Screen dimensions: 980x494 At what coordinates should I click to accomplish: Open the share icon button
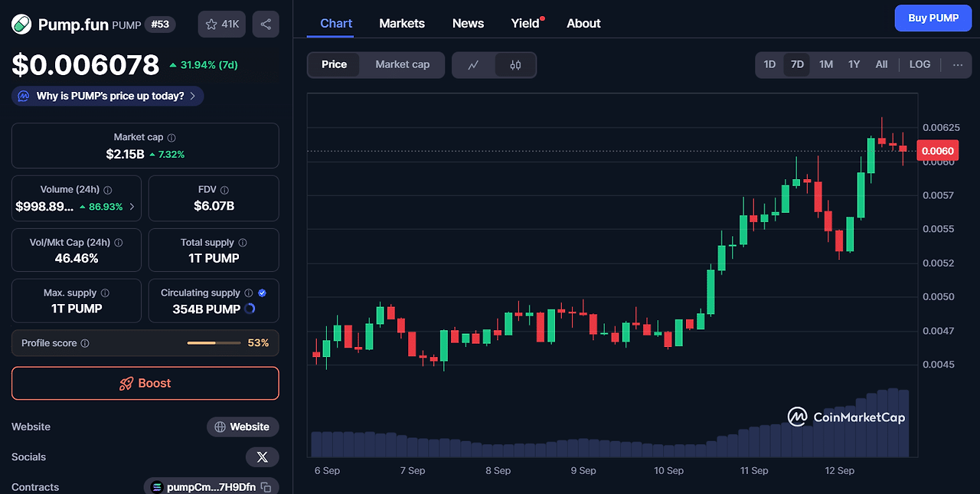tap(266, 25)
